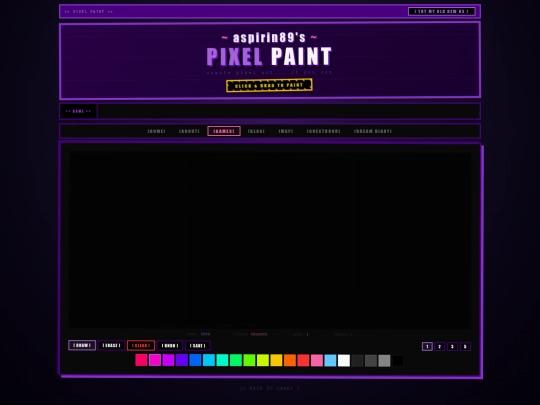Select the orange color swatch
The height and width of the screenshot is (405, 540).
tap(290, 360)
